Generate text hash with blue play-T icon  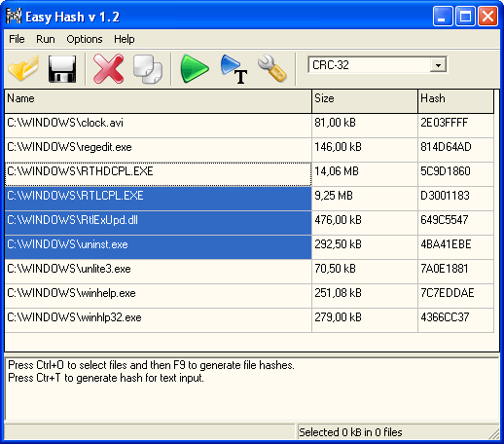tap(234, 69)
